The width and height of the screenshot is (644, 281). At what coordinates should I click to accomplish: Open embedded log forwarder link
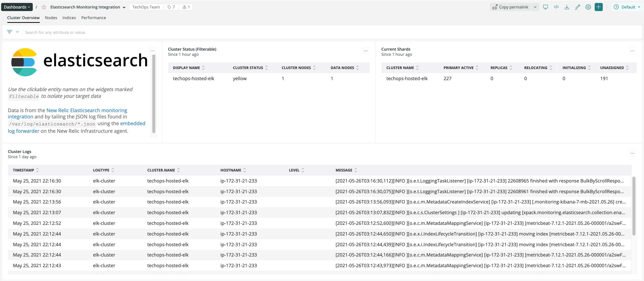[x=133, y=124]
